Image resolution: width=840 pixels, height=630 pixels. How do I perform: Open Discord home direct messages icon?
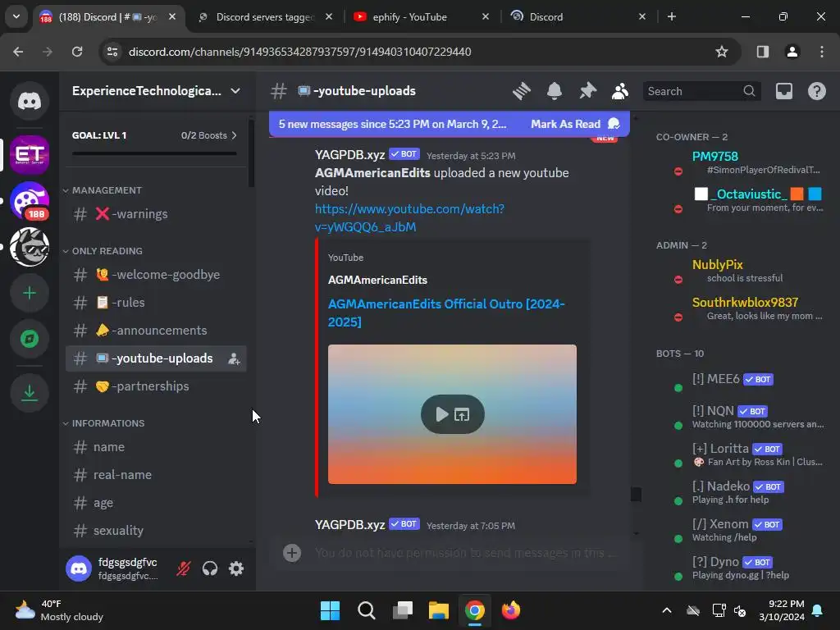30,101
